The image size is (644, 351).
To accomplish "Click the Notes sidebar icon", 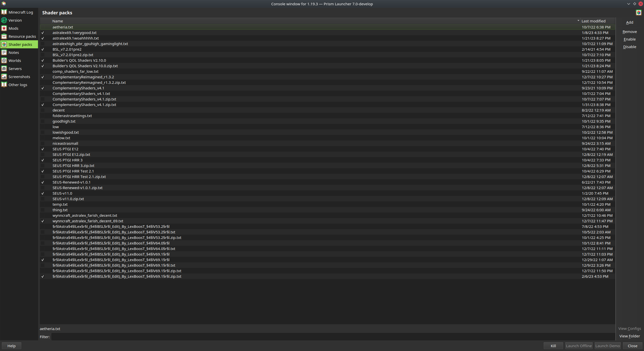I will point(4,52).
